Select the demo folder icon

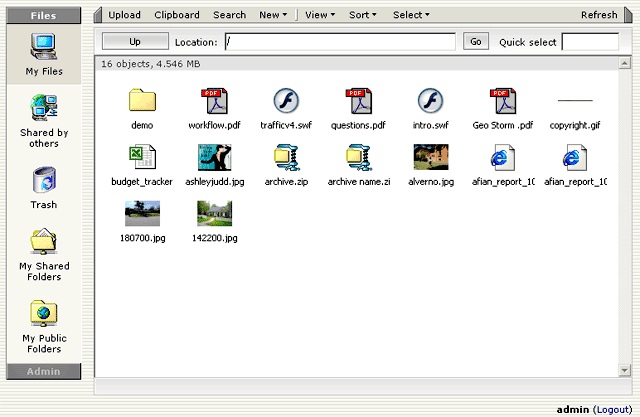coord(142,100)
